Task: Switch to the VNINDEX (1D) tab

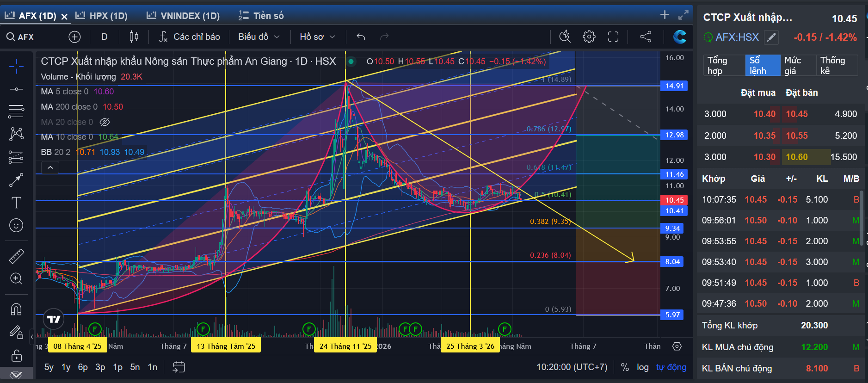Action: [x=183, y=16]
